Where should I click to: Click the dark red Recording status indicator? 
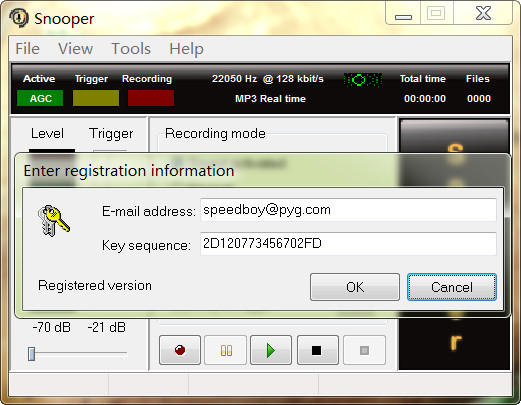[x=151, y=98]
